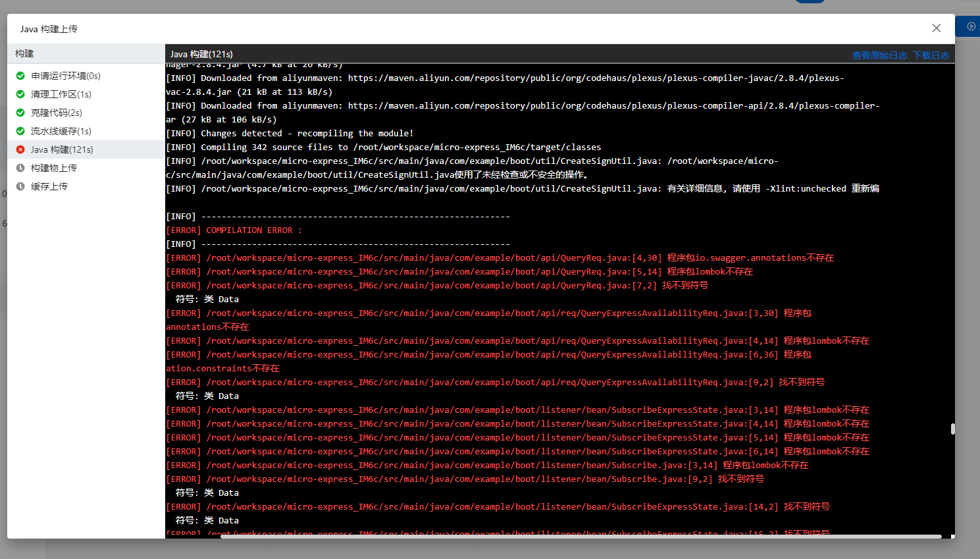Click the 'Changes detected - recompiling the module!' line
Viewport: 980px width, 559px height.
click(x=290, y=133)
